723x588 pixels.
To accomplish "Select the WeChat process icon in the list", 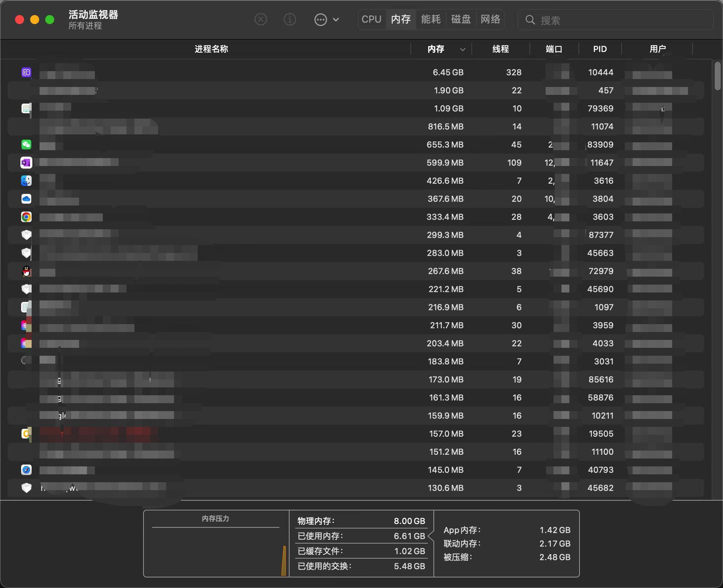I will pyautogui.click(x=26, y=144).
